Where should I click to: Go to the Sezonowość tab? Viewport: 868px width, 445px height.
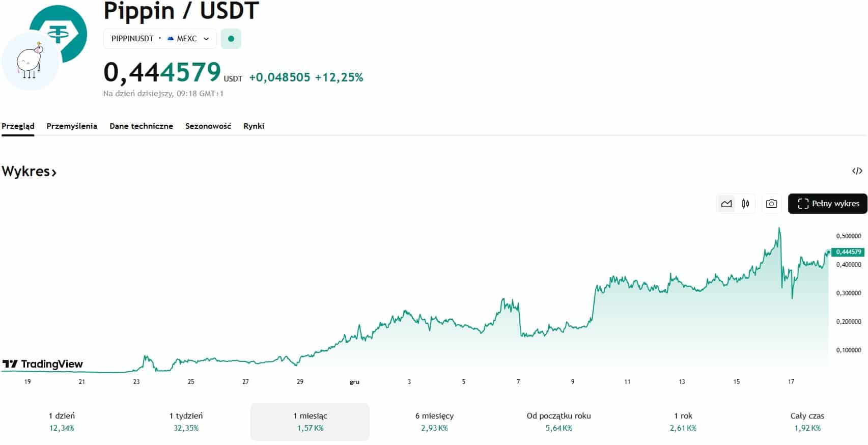208,126
